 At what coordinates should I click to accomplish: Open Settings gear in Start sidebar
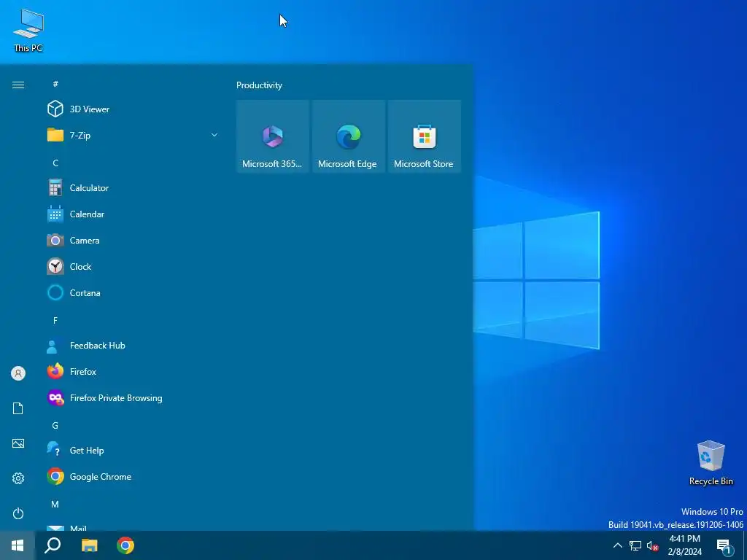18,478
